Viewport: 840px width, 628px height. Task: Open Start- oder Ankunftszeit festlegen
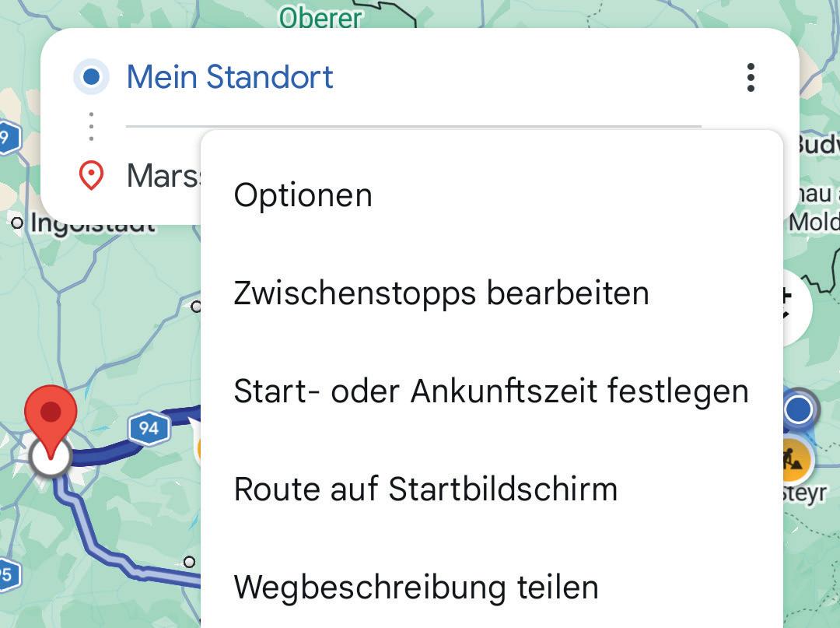491,391
